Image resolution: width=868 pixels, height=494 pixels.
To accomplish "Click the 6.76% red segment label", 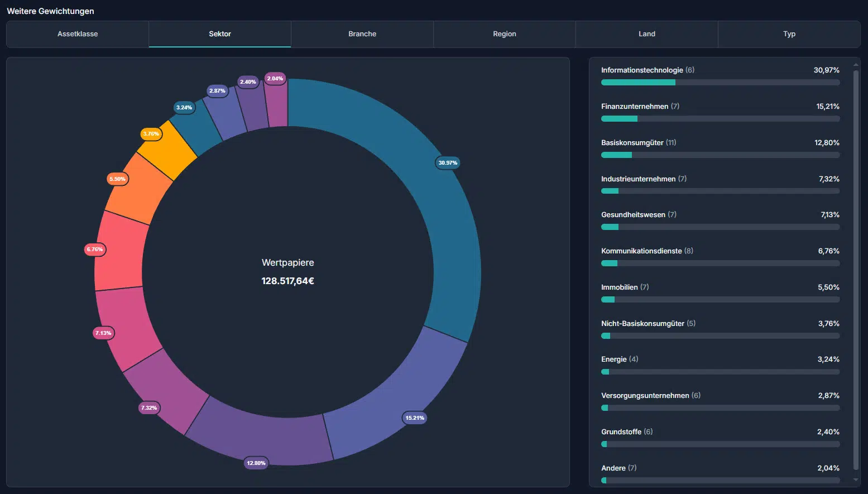I will (95, 250).
